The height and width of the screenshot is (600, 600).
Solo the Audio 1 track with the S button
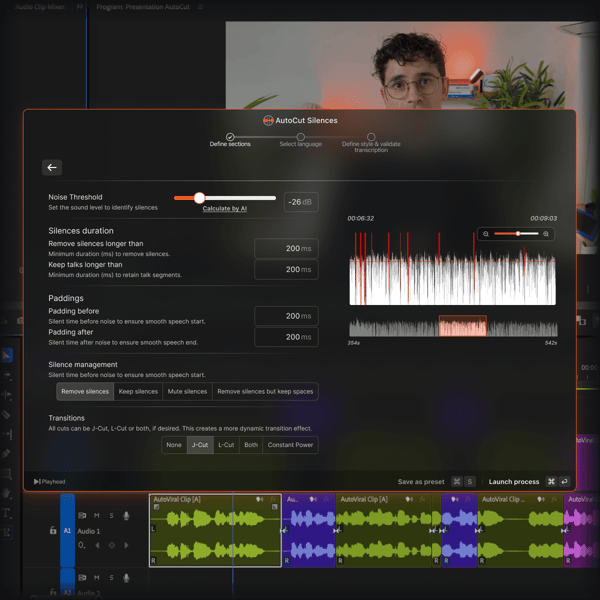tap(111, 516)
